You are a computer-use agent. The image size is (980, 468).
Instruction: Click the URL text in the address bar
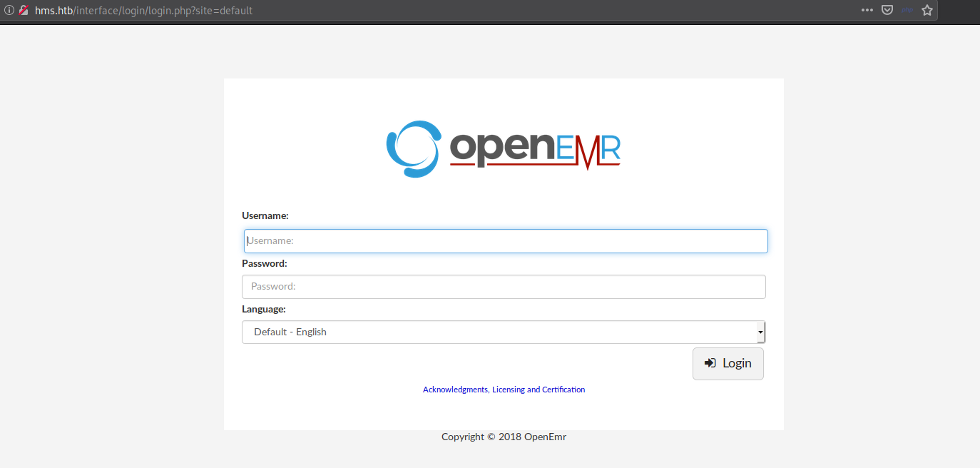point(143,11)
